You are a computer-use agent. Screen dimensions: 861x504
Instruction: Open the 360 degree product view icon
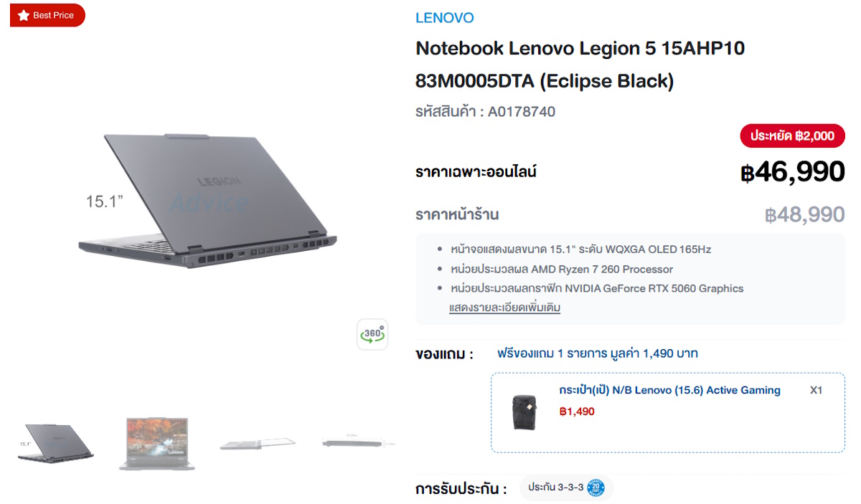click(372, 334)
